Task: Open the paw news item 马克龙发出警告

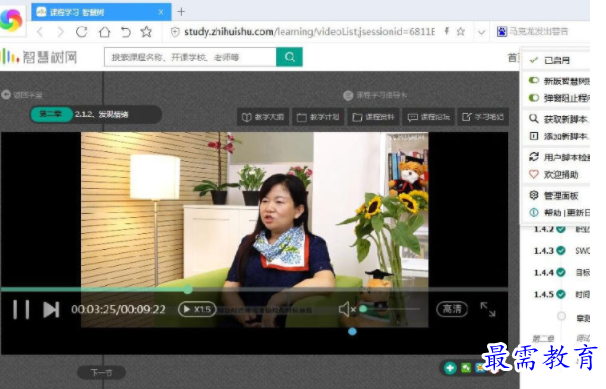Action: coord(533,31)
